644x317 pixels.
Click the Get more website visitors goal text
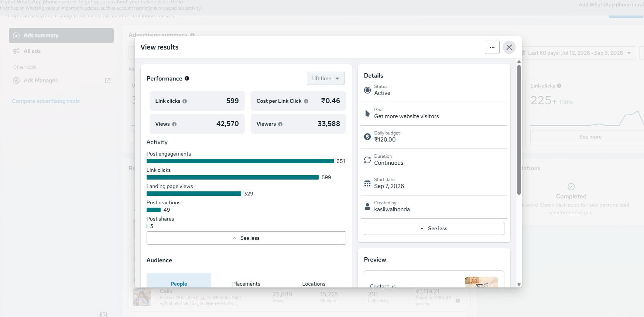pos(407,116)
